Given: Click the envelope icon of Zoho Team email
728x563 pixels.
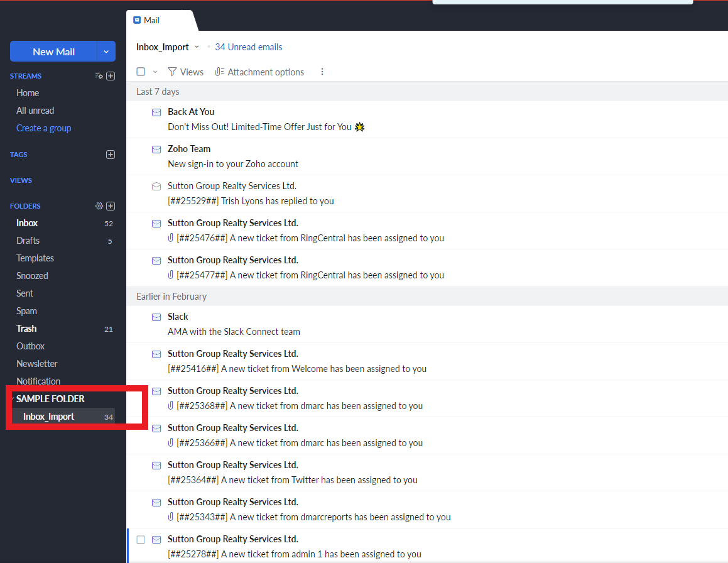Looking at the screenshot, I should [156, 150].
